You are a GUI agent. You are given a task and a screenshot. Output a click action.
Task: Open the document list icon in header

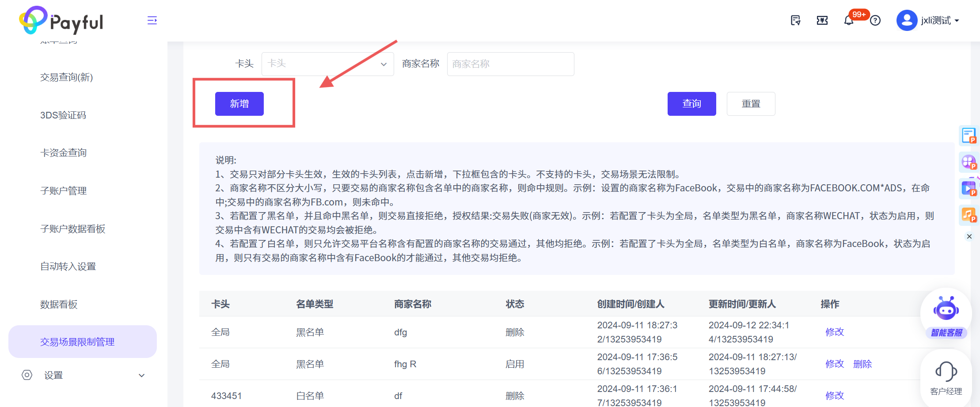coord(795,20)
